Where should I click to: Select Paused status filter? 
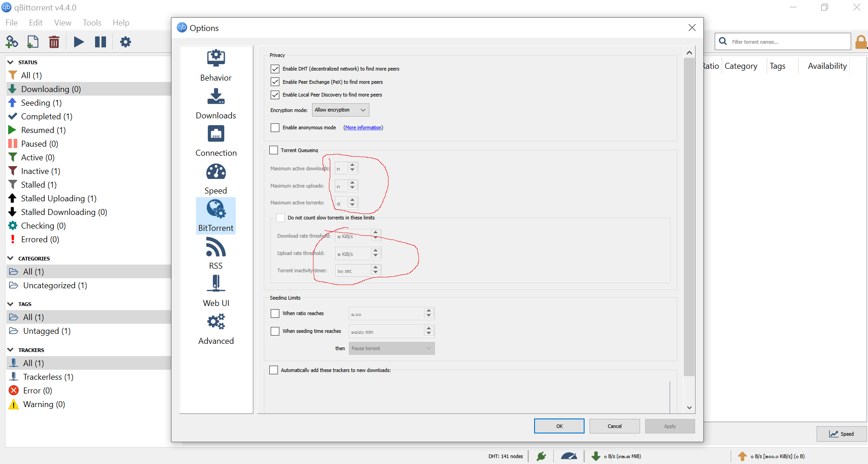[89, 143]
